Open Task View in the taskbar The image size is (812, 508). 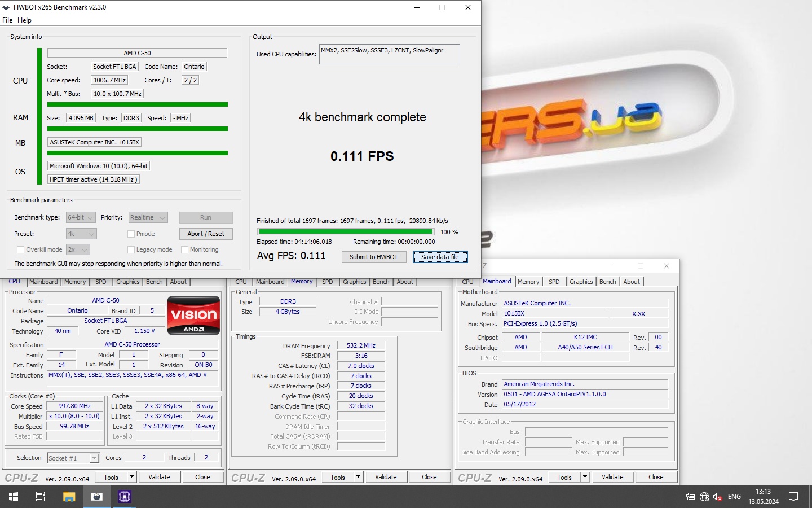pos(41,497)
